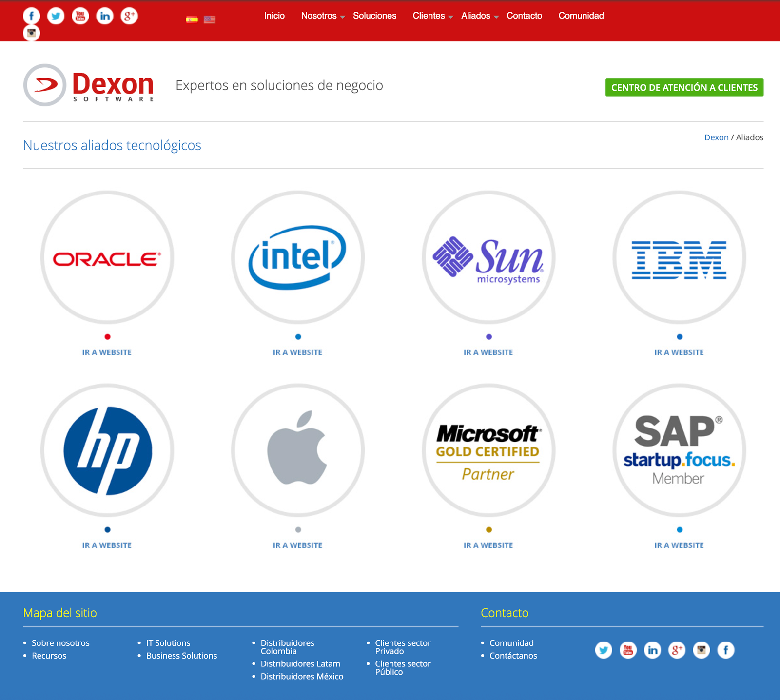
Task: Go to the Soluciones menu item
Action: [x=374, y=16]
